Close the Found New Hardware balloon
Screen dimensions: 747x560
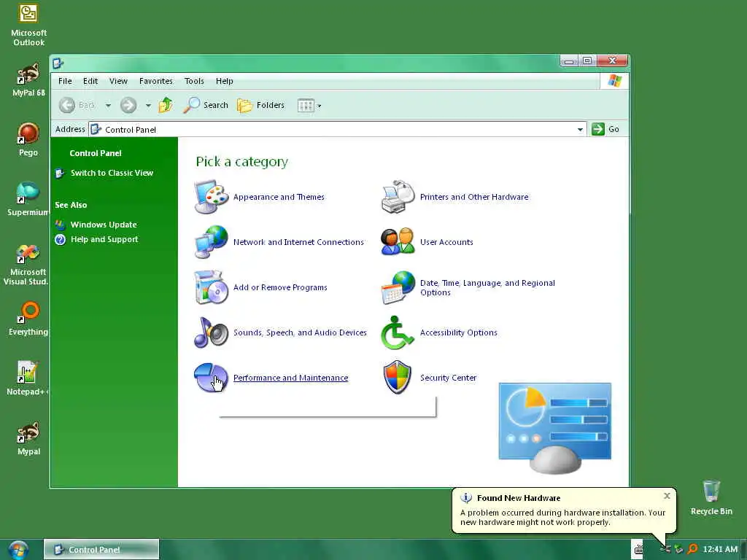(x=667, y=496)
